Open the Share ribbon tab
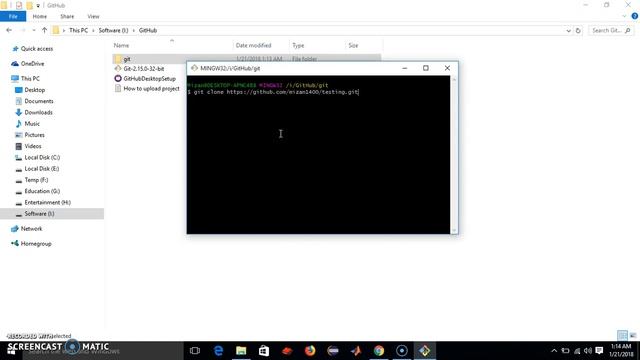The width and height of the screenshot is (640, 360). 67,17
